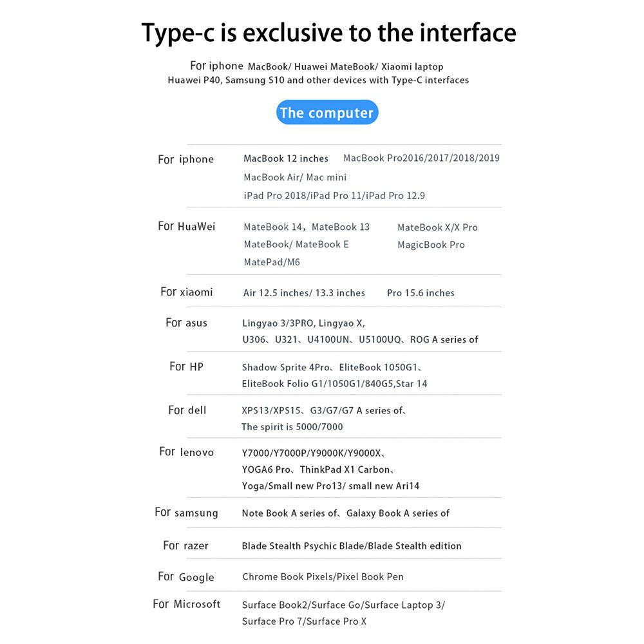Select 'Surface Pro 7/Surface Pro X' line
The height and width of the screenshot is (644, 644).
(304, 621)
